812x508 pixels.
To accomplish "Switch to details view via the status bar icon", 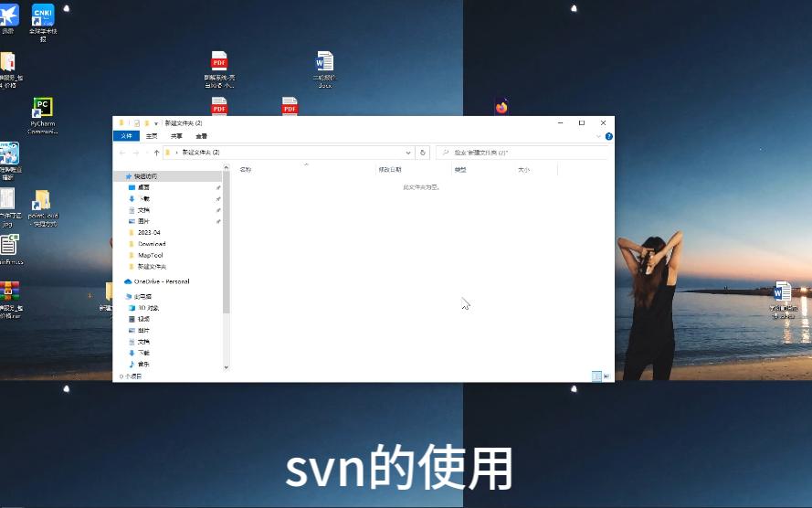I will pos(596,376).
